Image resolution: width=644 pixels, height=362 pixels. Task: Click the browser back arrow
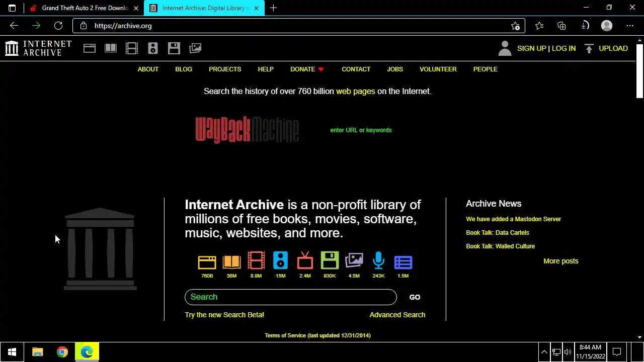(14, 26)
